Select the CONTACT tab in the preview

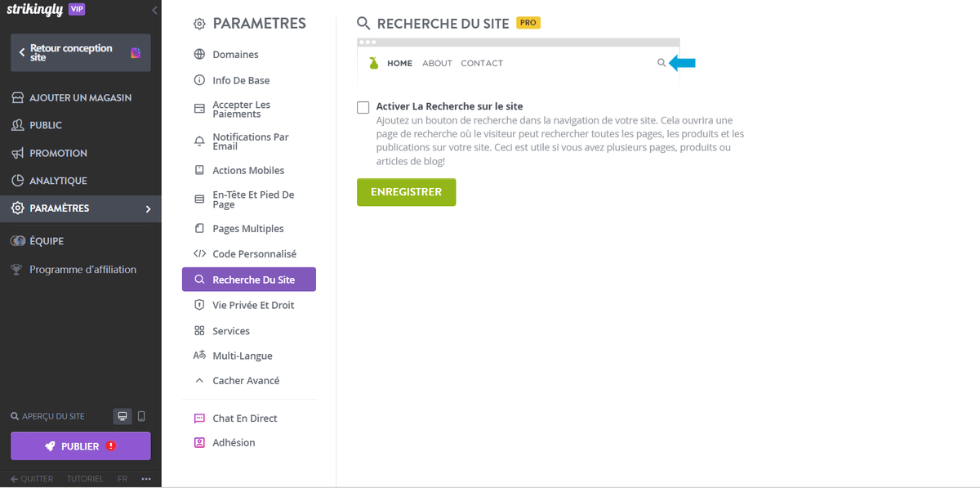[x=482, y=63]
